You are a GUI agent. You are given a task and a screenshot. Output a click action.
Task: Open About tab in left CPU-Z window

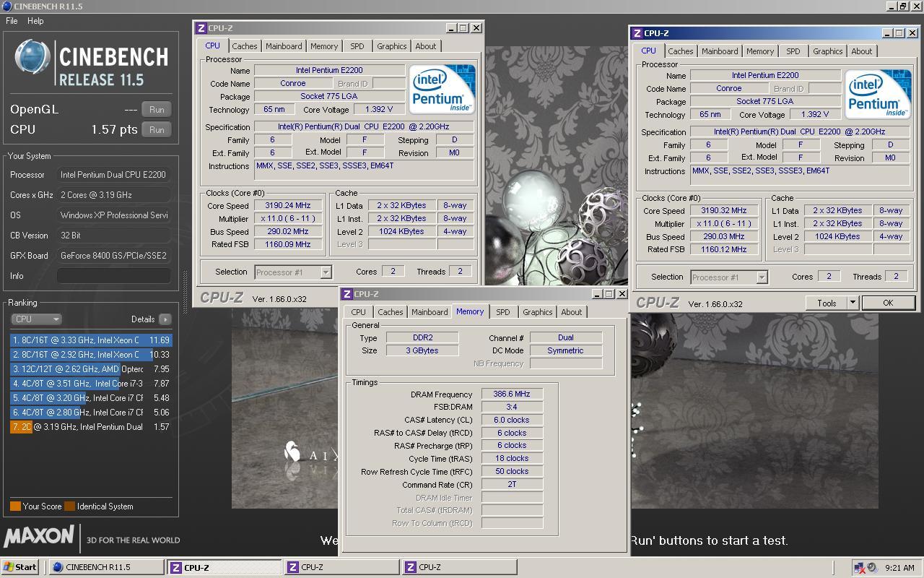click(426, 46)
